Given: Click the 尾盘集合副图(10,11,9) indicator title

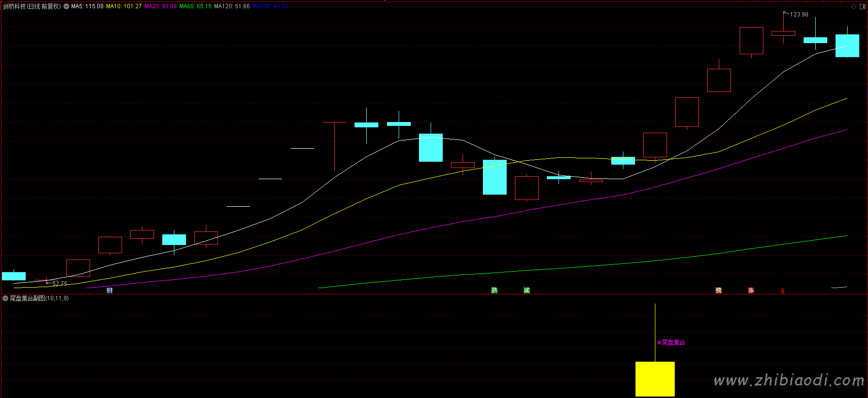Looking at the screenshot, I should point(39,298).
